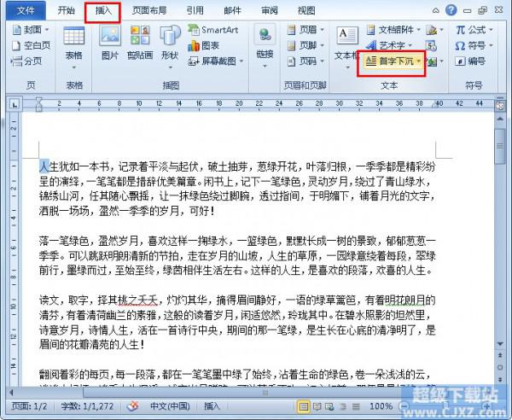Toggle ruler visibility button above scrollbar

(500, 106)
